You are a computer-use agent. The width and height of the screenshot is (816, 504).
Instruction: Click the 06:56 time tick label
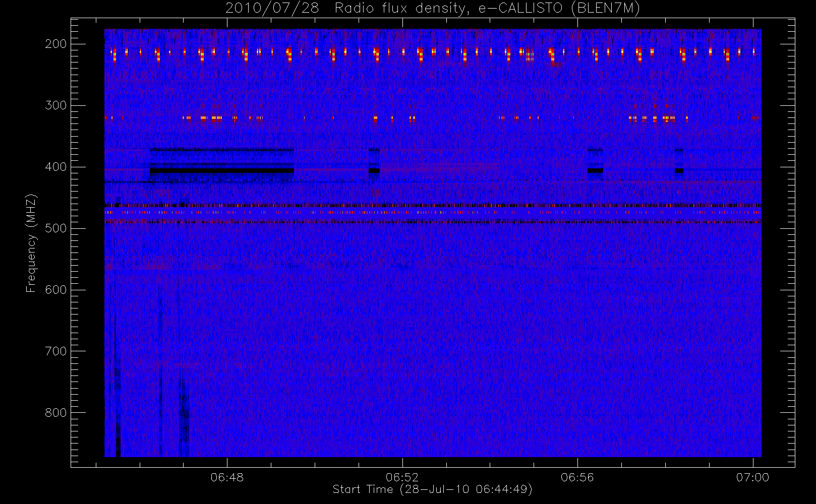577,477
